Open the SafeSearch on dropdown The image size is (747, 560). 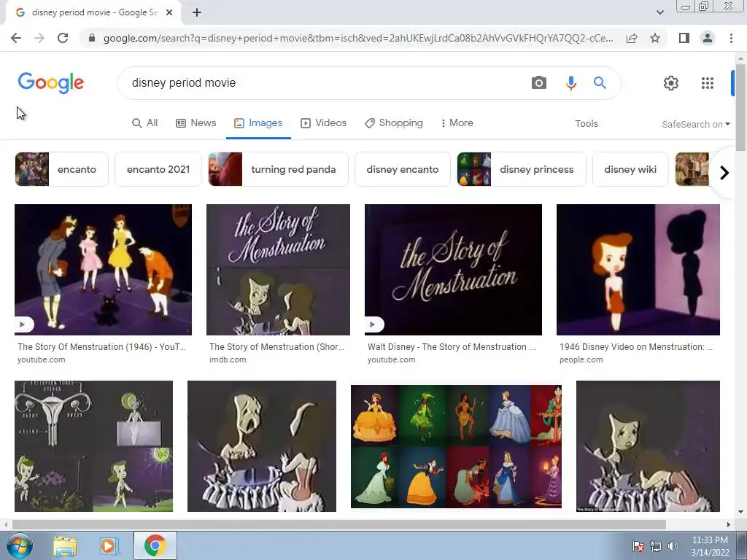pyautogui.click(x=695, y=124)
